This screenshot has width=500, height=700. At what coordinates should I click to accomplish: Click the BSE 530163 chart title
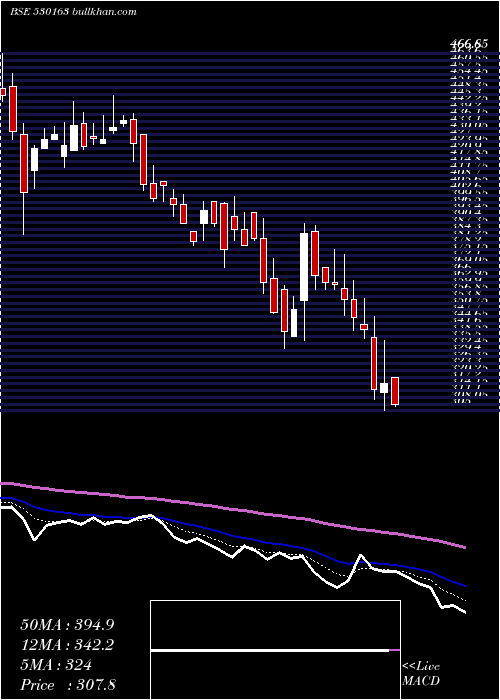[x=73, y=12]
